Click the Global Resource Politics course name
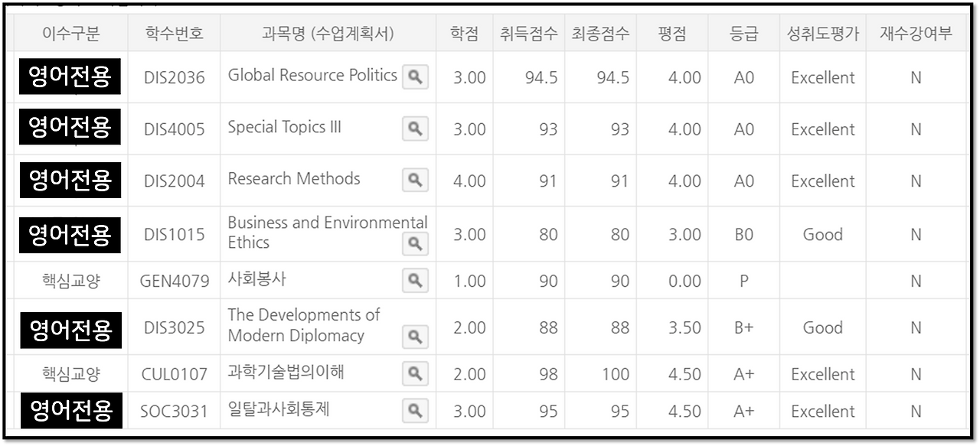 pos(312,75)
